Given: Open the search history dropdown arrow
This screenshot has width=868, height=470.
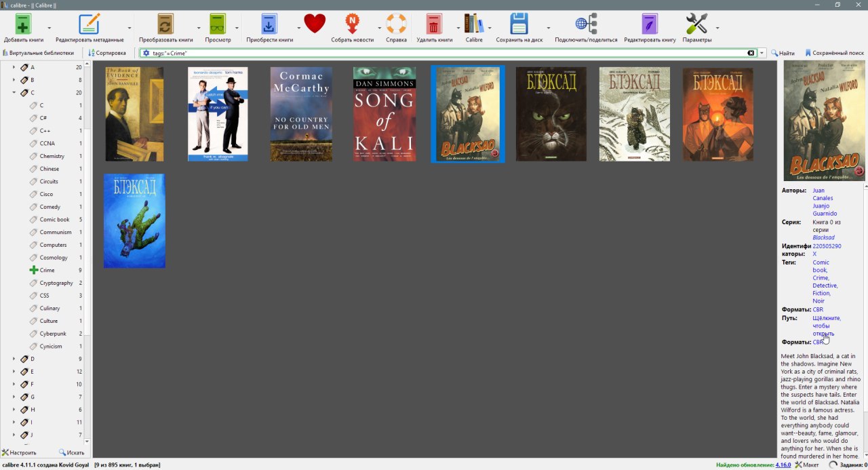Looking at the screenshot, I should pyautogui.click(x=763, y=53).
